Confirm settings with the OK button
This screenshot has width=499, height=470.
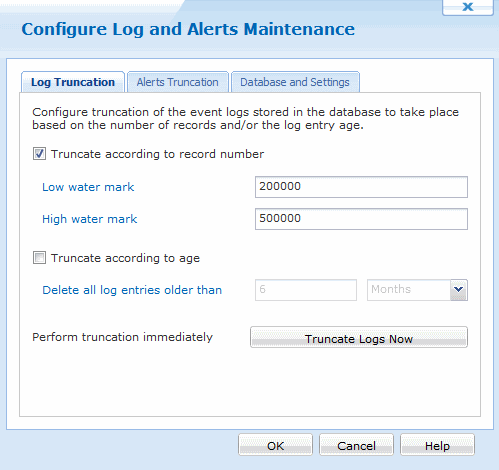coord(275,445)
